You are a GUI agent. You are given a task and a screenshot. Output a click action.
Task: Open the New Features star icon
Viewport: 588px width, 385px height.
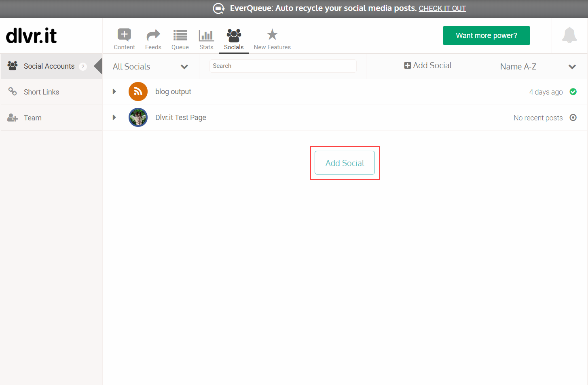pyautogui.click(x=272, y=34)
